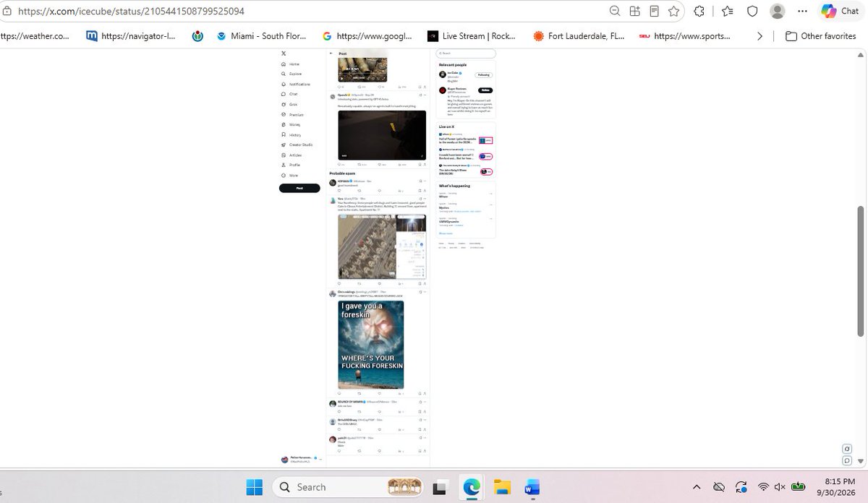This screenshot has height=503, width=868.
Task: Open the Other favorites folder
Action: pos(821,36)
